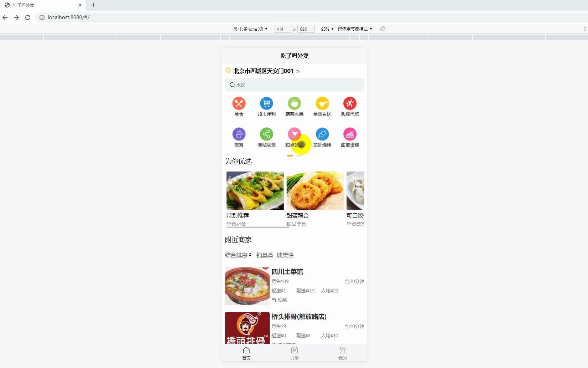Click the device width field 414
This screenshot has height=368, width=588.
point(282,29)
